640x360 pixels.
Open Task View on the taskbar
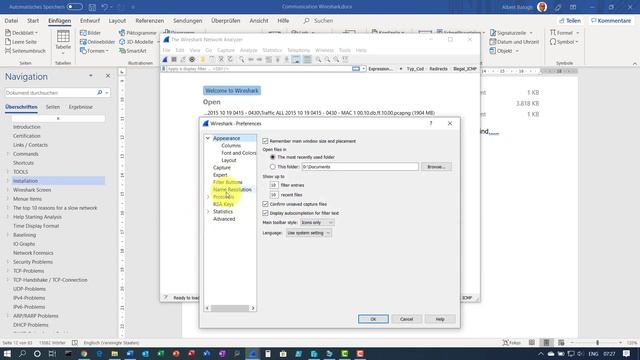52,354
